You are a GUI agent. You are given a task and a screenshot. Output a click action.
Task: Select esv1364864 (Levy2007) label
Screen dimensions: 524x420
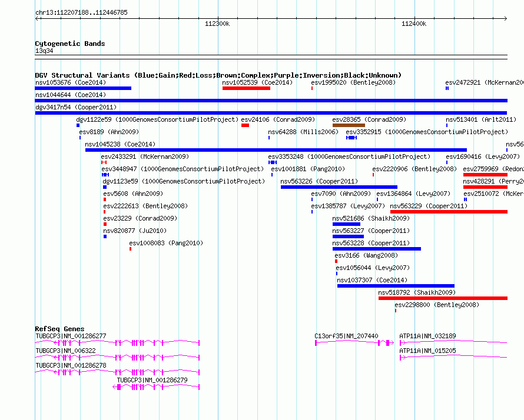tap(413, 194)
